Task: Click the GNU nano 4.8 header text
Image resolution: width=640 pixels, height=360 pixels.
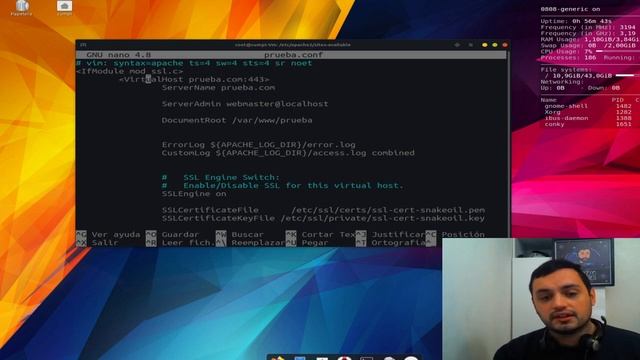Action: pyautogui.click(x=118, y=55)
